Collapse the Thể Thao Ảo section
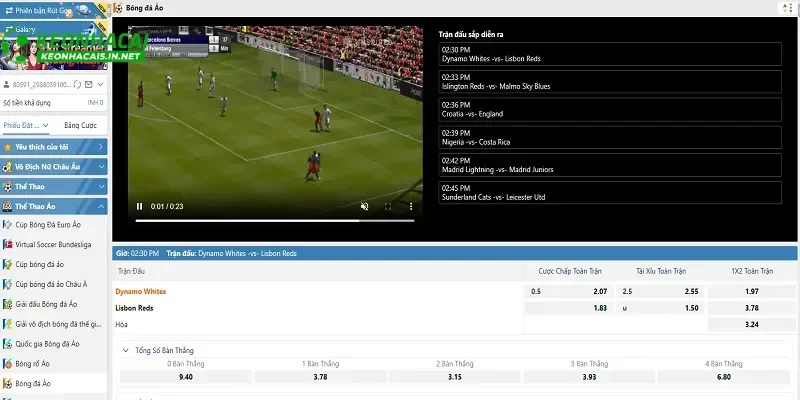Viewport: 800px width, 400px height. click(101, 206)
